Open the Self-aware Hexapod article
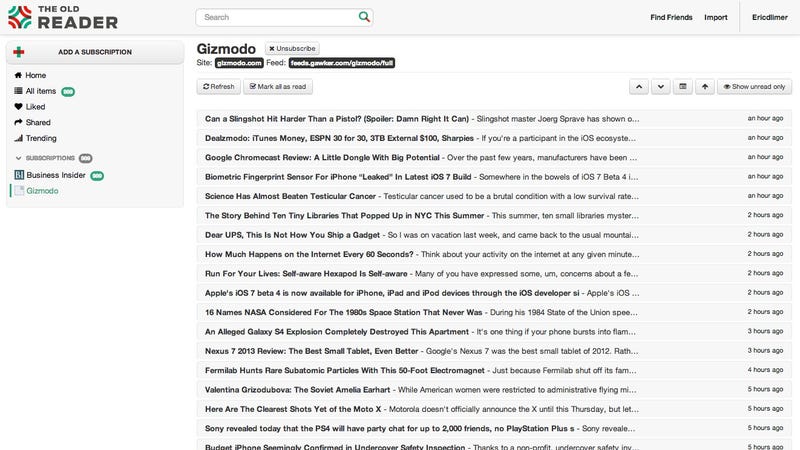Screen dimensions: 800x450 coord(494,273)
